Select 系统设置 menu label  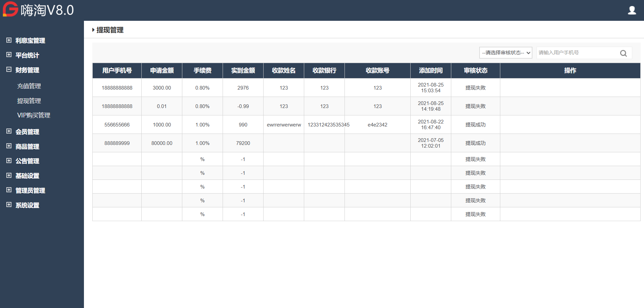[27, 205]
